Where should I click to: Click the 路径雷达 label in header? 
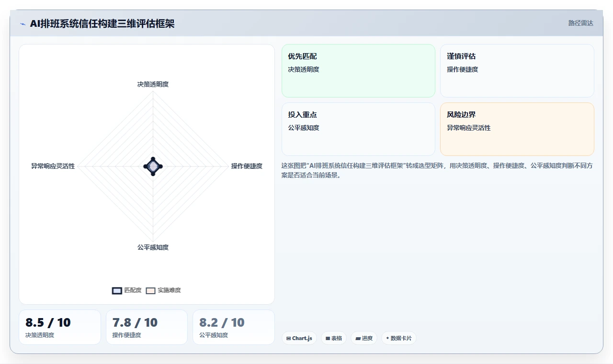point(580,23)
